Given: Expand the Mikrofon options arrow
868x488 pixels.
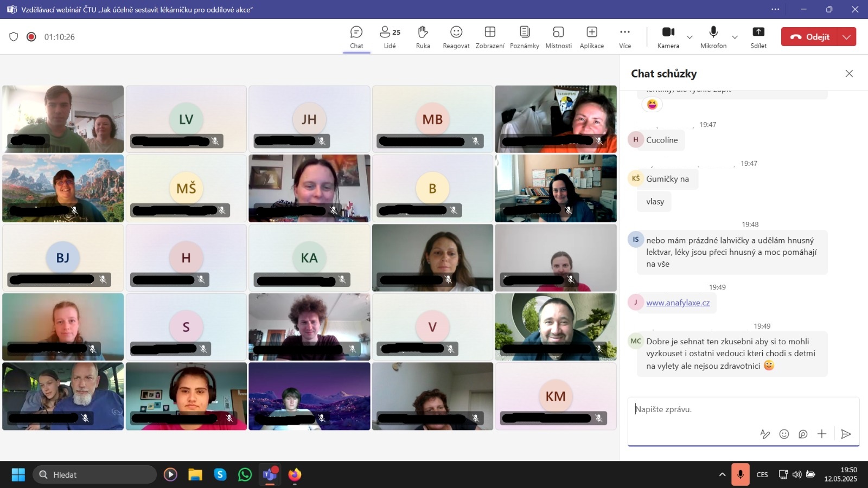Looking at the screenshot, I should 735,37.
